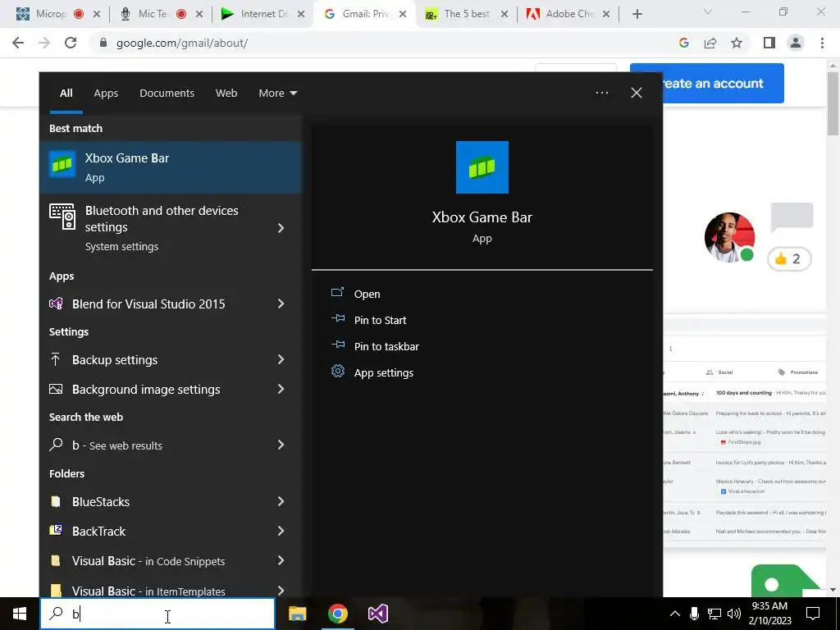840x630 pixels.
Task: Open search options ellipsis menu
Action: (601, 93)
